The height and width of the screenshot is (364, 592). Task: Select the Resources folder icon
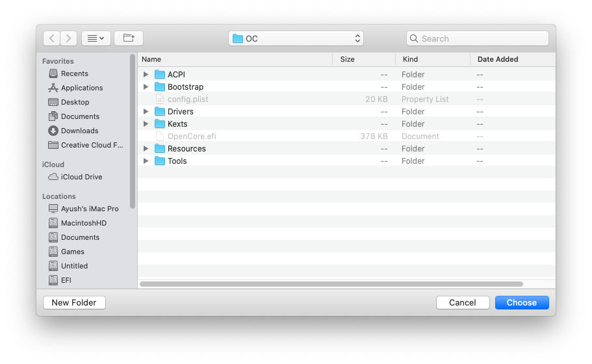160,148
